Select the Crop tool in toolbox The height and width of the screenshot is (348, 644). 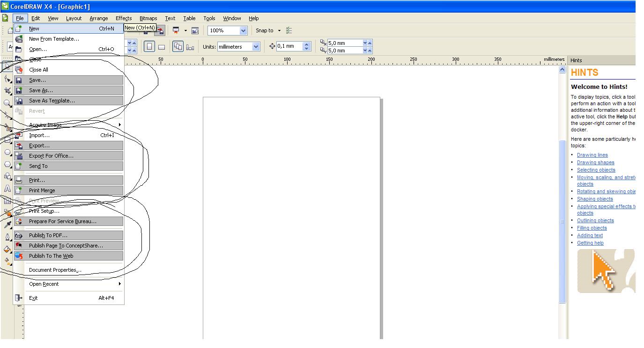click(x=7, y=91)
